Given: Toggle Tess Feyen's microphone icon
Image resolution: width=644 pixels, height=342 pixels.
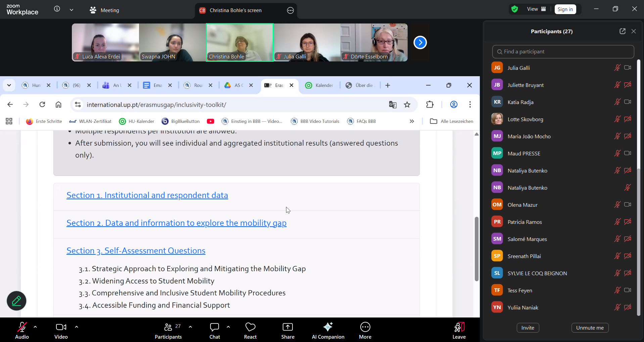Looking at the screenshot, I should 617,290.
